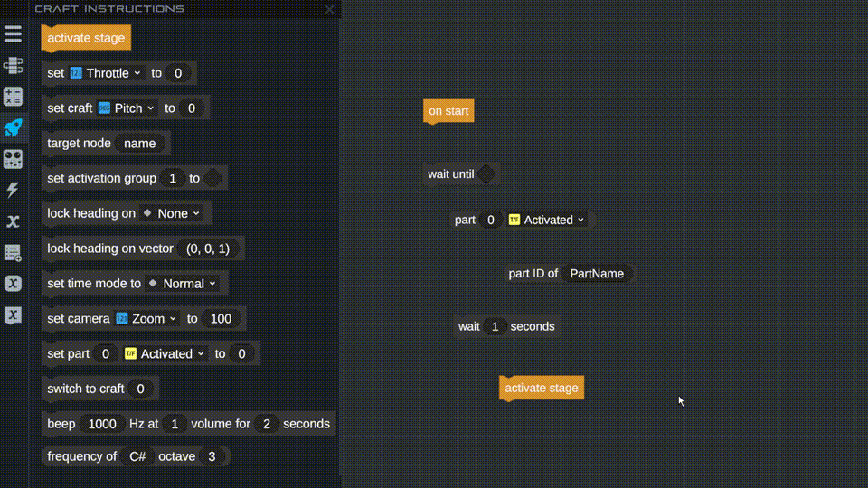Select the Lists category icon
The width and height of the screenshot is (868, 488).
click(x=13, y=253)
